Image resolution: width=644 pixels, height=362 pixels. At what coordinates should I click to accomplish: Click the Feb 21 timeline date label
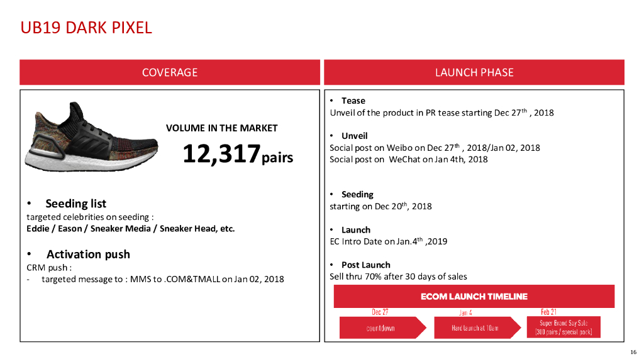[x=548, y=312]
